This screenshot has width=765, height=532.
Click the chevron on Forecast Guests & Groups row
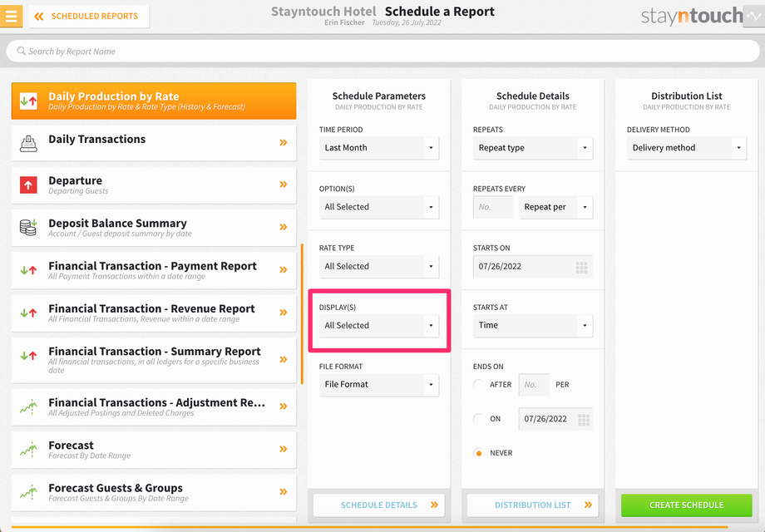click(283, 491)
